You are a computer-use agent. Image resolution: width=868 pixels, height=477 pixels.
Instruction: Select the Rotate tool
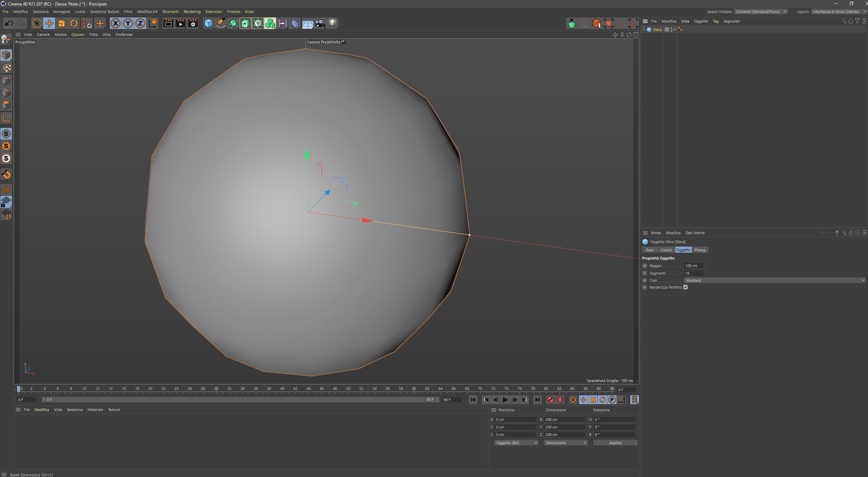(74, 23)
